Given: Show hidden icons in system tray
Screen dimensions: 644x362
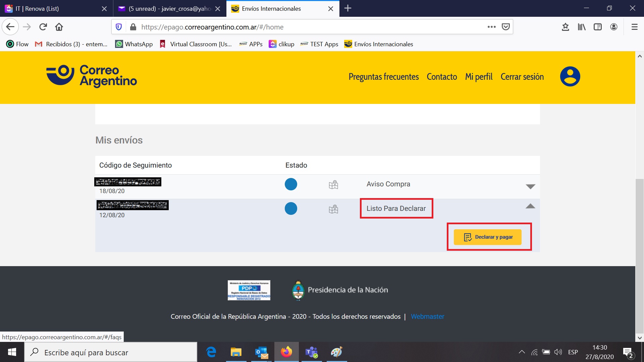Looking at the screenshot, I should [522, 352].
